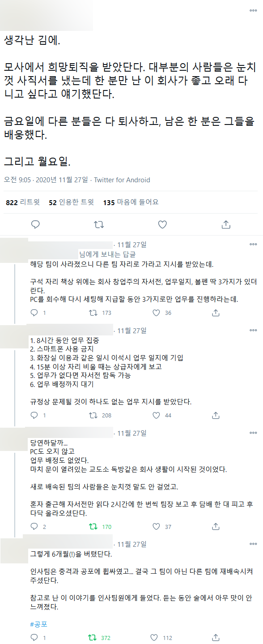Screen dimensions: 263x644
Task: Open the 135 마음에 들어요 list
Action: click(x=131, y=202)
